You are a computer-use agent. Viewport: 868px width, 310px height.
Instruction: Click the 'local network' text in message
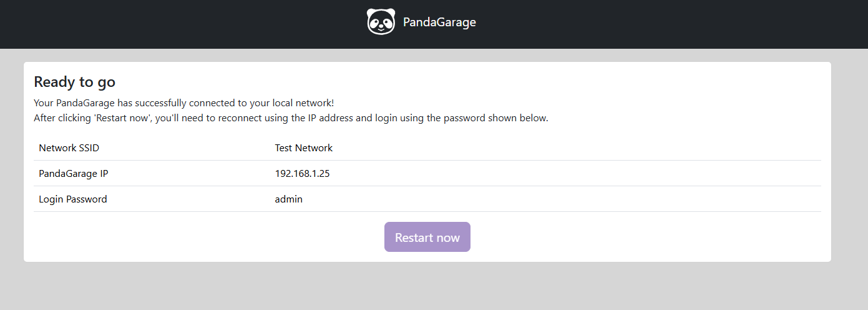pyautogui.click(x=303, y=103)
